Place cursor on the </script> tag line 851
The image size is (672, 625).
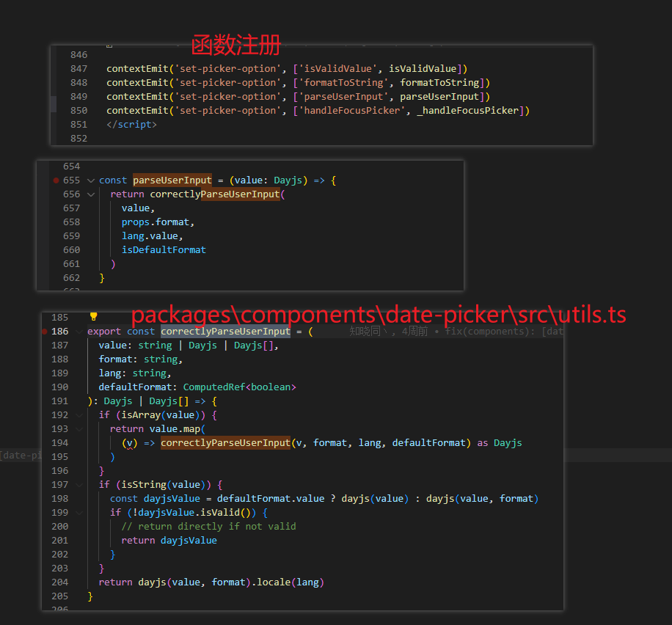[131, 124]
